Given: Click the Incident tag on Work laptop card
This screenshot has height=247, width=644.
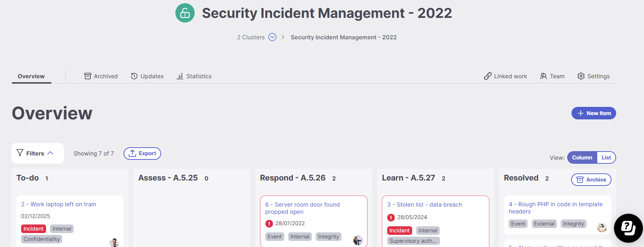Looking at the screenshot, I should point(34,229).
